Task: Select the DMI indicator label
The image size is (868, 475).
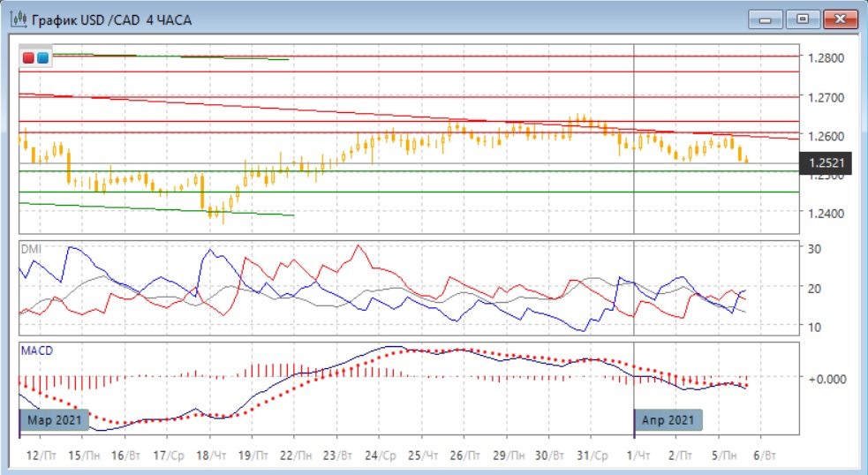Action: 30,249
